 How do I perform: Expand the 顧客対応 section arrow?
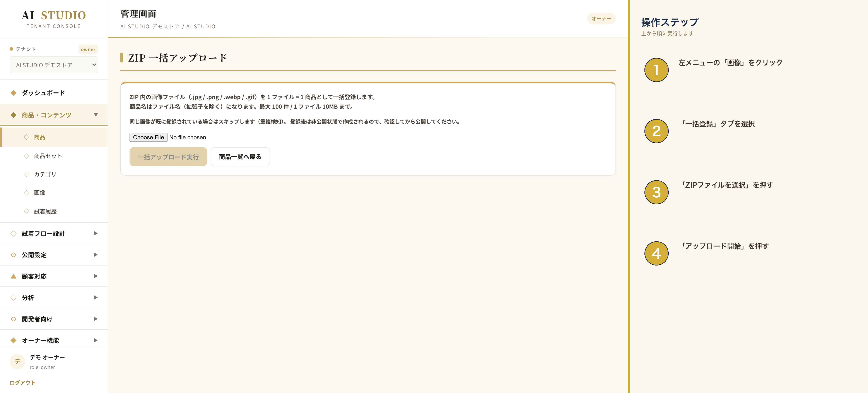96,276
